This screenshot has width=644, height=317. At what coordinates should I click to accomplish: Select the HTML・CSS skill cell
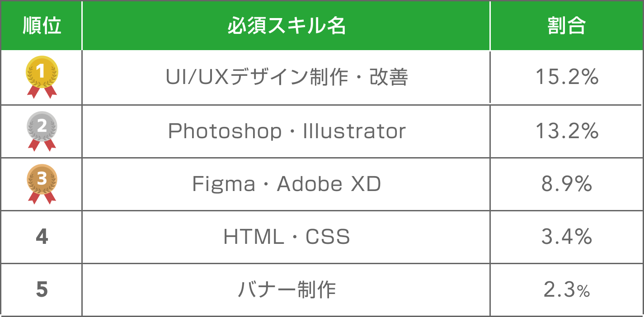coord(287,237)
